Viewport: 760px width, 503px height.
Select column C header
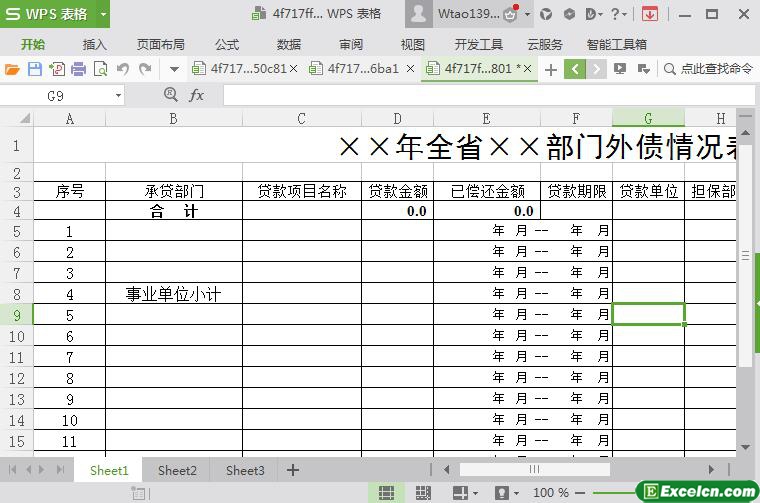[x=301, y=118]
